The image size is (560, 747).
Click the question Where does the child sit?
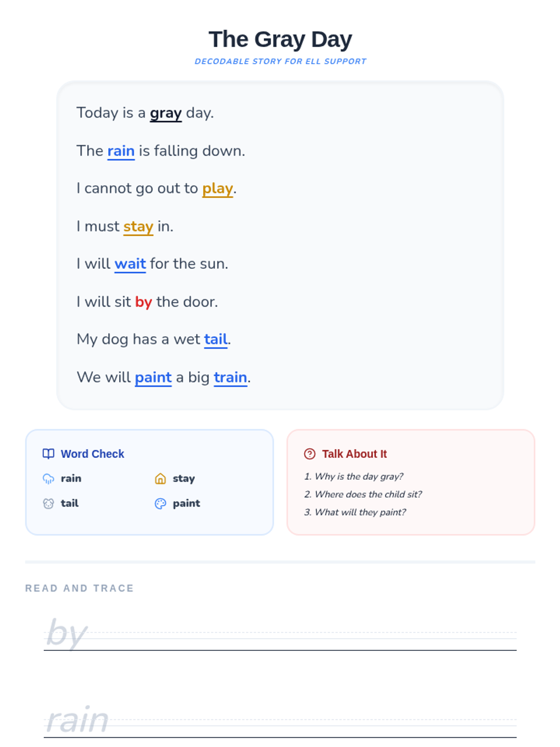[363, 494]
